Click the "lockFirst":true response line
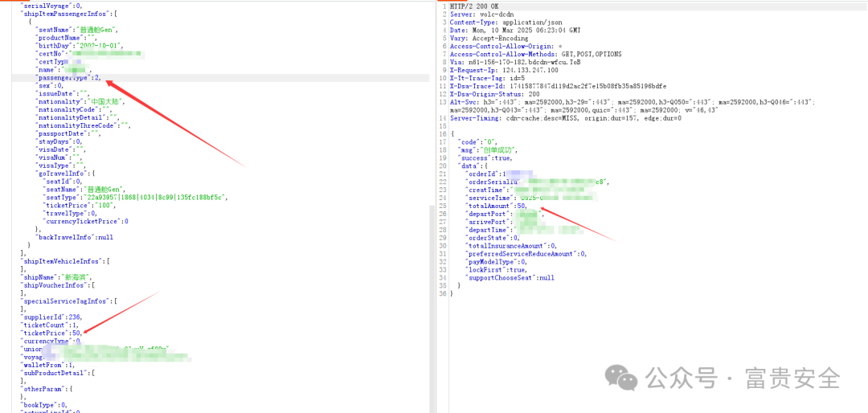The width and height of the screenshot is (868, 413). pos(494,270)
